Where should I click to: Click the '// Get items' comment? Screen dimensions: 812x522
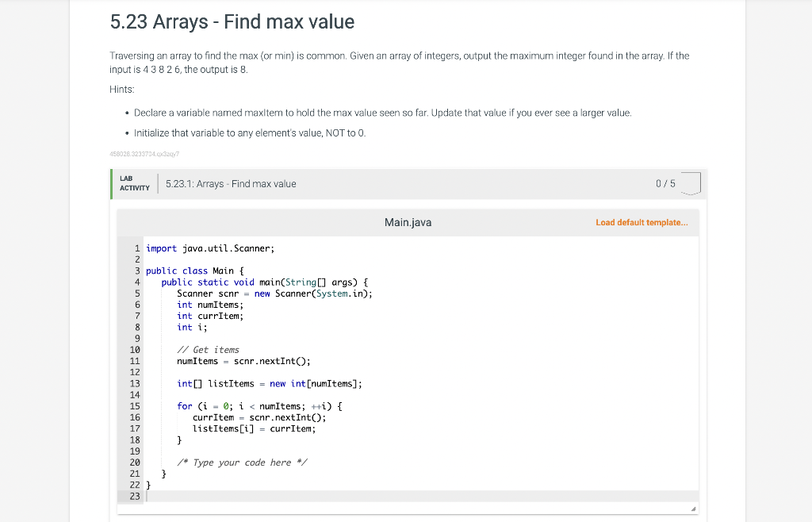point(209,350)
